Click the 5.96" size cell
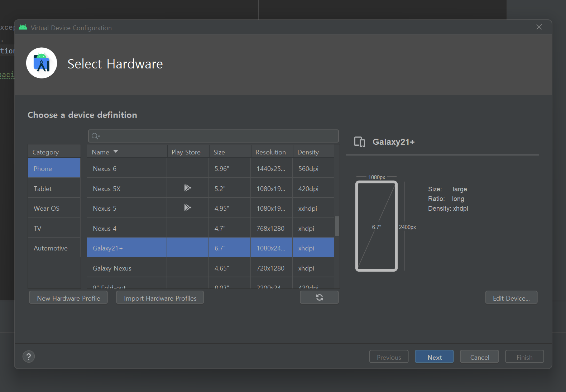Screen dimensions: 566x392 pyautogui.click(x=230, y=168)
